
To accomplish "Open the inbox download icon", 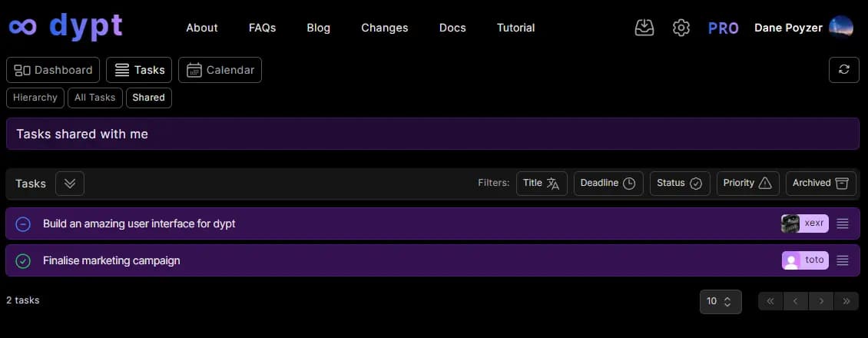I will [x=644, y=28].
